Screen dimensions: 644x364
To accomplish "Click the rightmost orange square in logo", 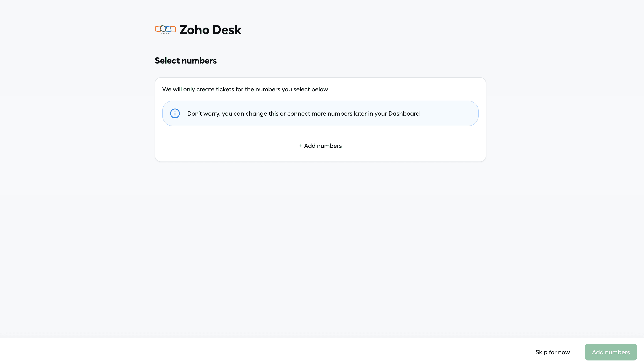I will pyautogui.click(x=173, y=30).
